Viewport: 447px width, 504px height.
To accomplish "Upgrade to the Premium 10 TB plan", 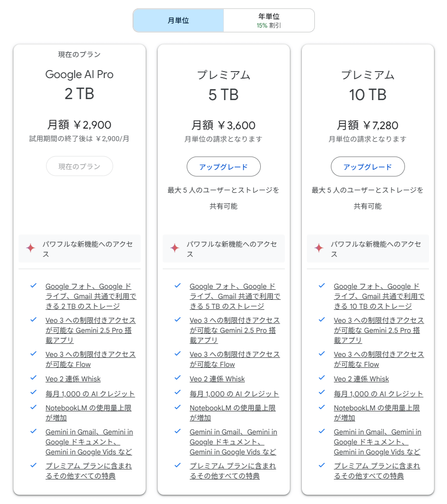I will pos(367,167).
